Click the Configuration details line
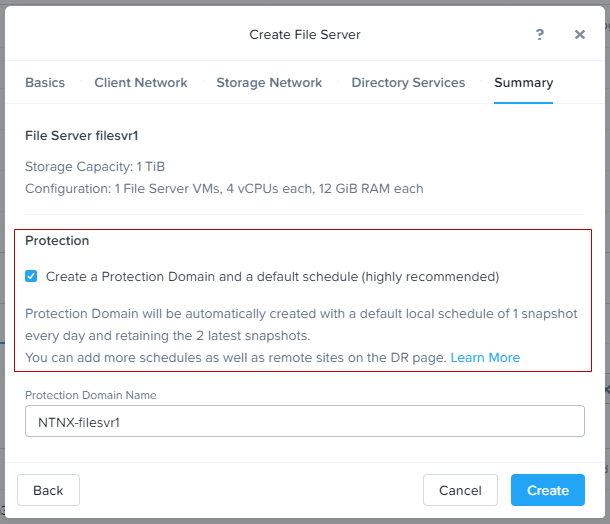Image resolution: width=610 pixels, height=524 pixels. coord(224,188)
